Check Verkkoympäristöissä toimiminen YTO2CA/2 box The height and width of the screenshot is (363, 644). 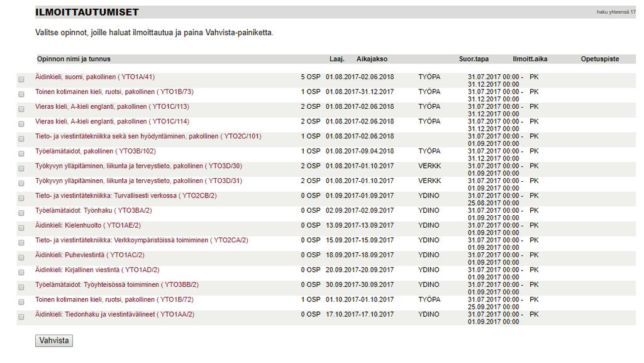pos(21,243)
